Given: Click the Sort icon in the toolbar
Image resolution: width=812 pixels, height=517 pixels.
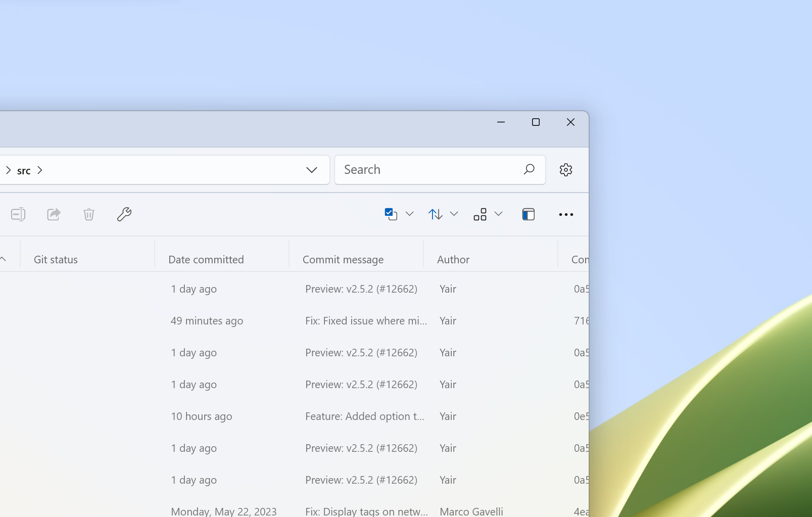Looking at the screenshot, I should (435, 214).
